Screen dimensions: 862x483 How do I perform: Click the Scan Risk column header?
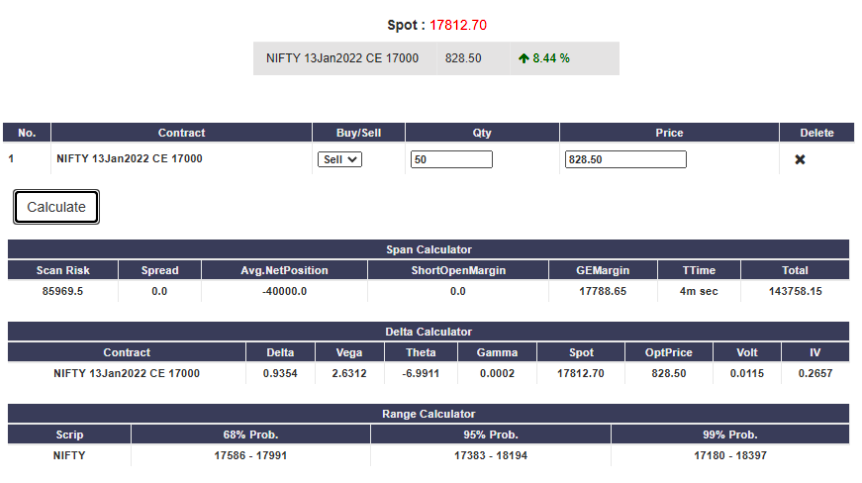(63, 270)
